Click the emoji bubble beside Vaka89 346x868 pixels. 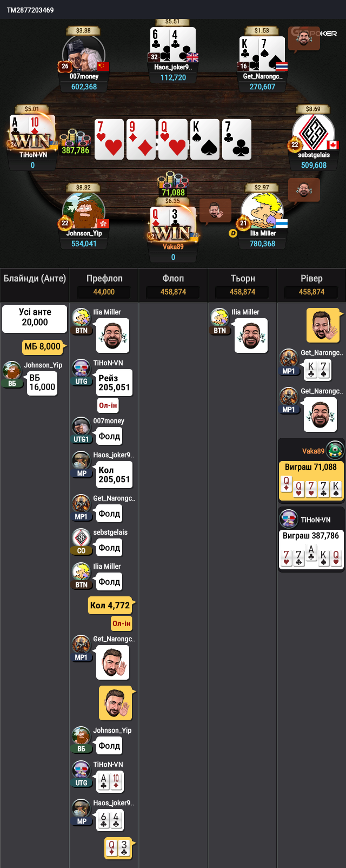215,212
